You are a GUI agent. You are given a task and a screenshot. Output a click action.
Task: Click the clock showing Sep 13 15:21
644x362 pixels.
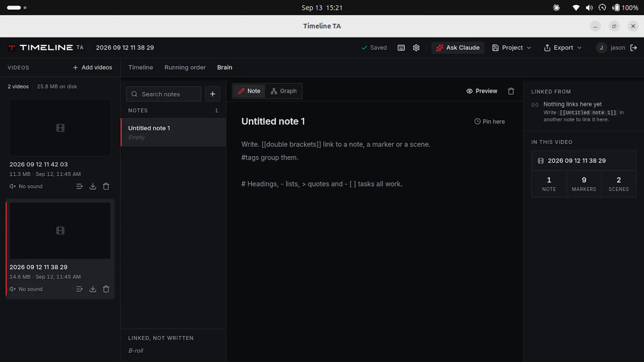pyautogui.click(x=322, y=8)
